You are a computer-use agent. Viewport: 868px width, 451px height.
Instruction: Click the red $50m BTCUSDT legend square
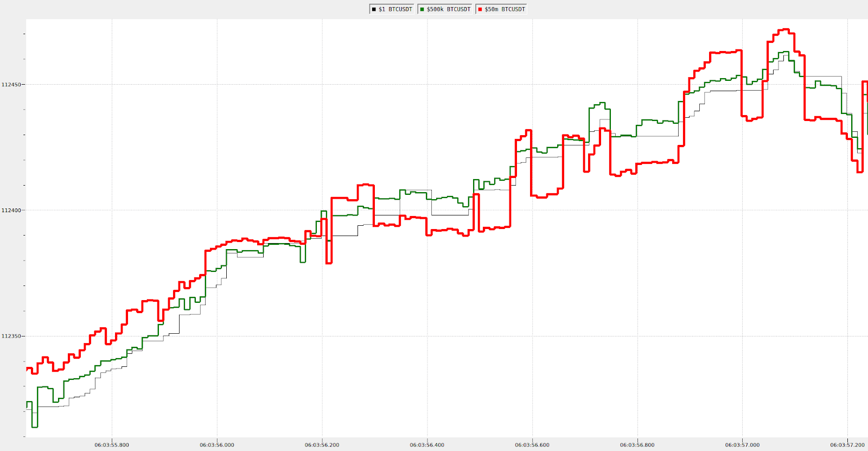(480, 9)
